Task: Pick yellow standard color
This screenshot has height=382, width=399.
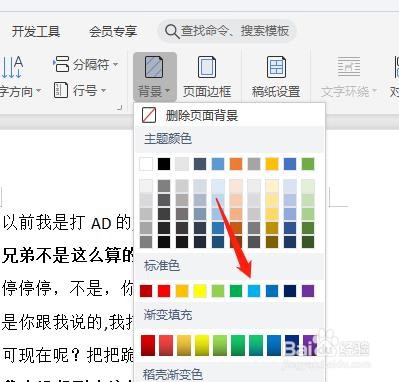Action: (x=200, y=291)
